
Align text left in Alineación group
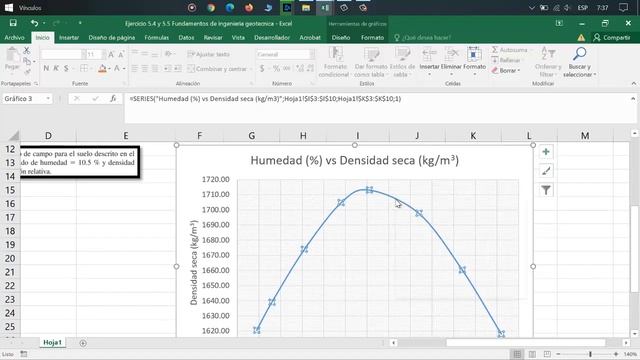(135, 69)
